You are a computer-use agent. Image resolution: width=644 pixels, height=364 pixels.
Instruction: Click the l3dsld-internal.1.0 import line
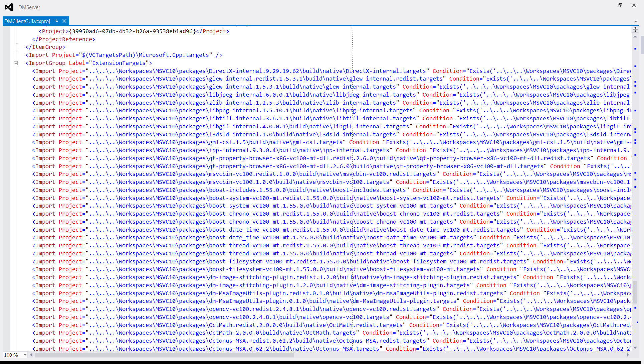click(332, 134)
